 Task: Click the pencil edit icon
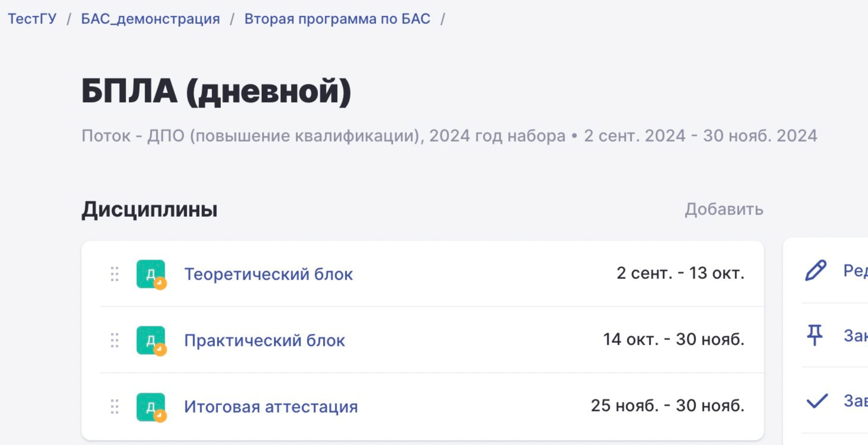[x=816, y=270]
